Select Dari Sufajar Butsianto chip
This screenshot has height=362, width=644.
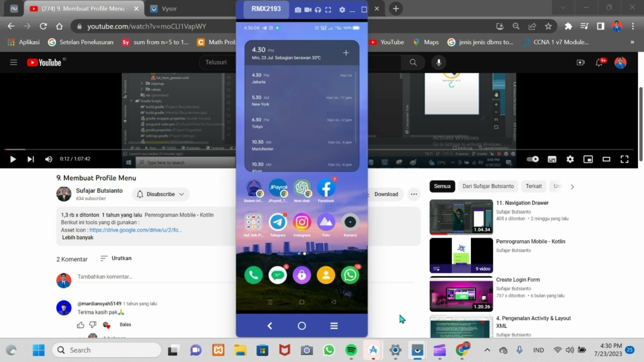pos(488,186)
